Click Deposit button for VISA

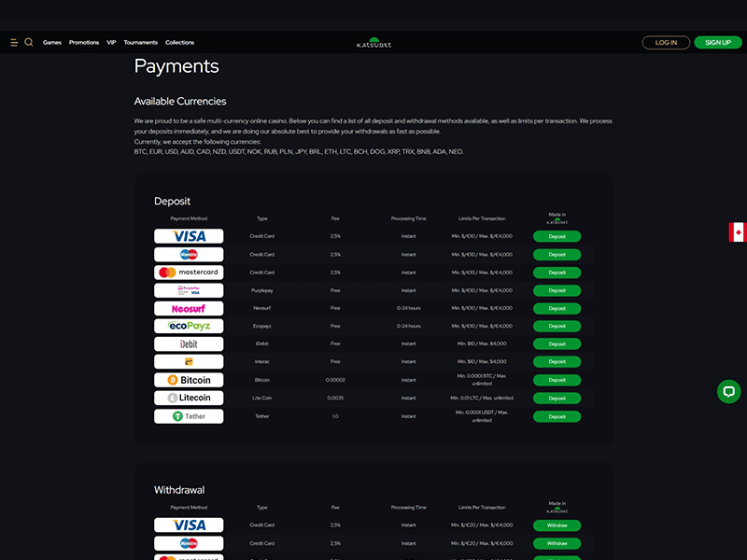point(557,236)
